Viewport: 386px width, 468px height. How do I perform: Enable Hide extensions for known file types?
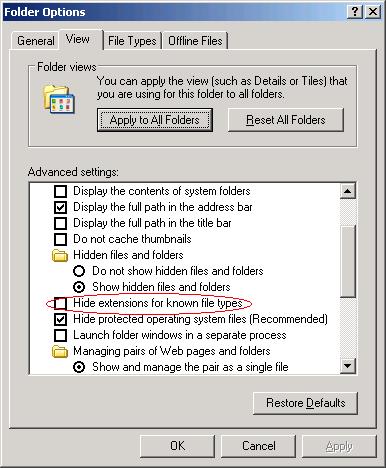click(60, 303)
